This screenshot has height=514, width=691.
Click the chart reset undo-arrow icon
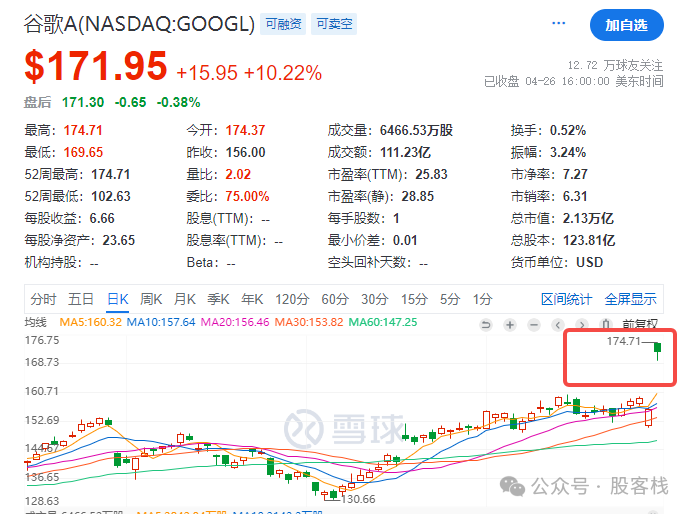tap(486, 325)
